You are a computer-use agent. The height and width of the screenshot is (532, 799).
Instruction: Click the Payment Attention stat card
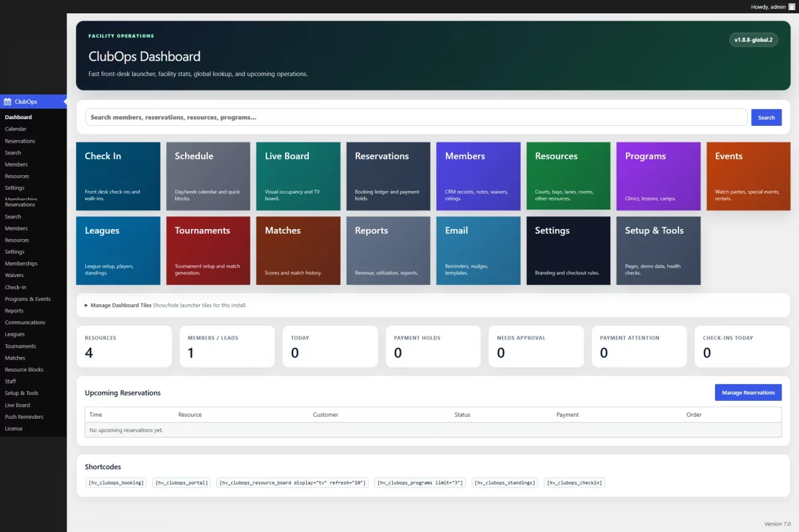tap(639, 346)
